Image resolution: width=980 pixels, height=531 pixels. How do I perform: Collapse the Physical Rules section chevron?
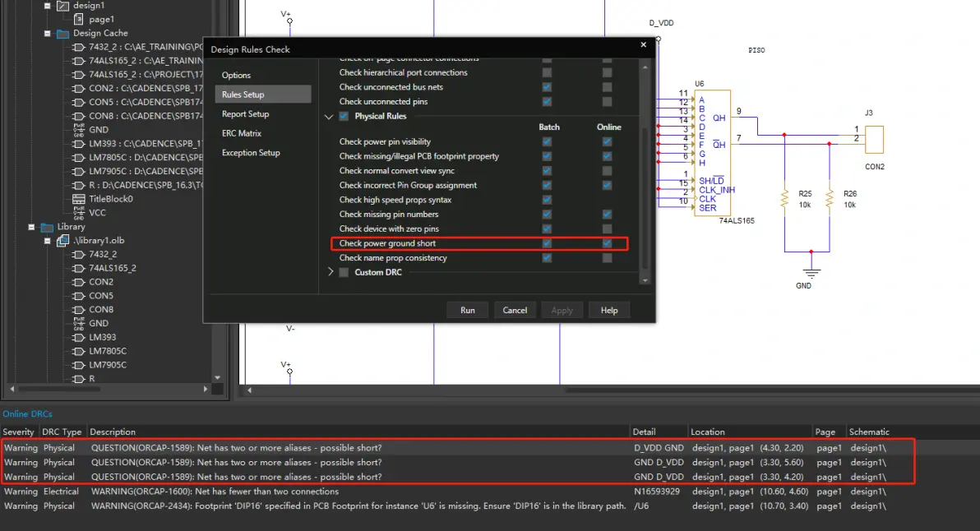point(329,117)
